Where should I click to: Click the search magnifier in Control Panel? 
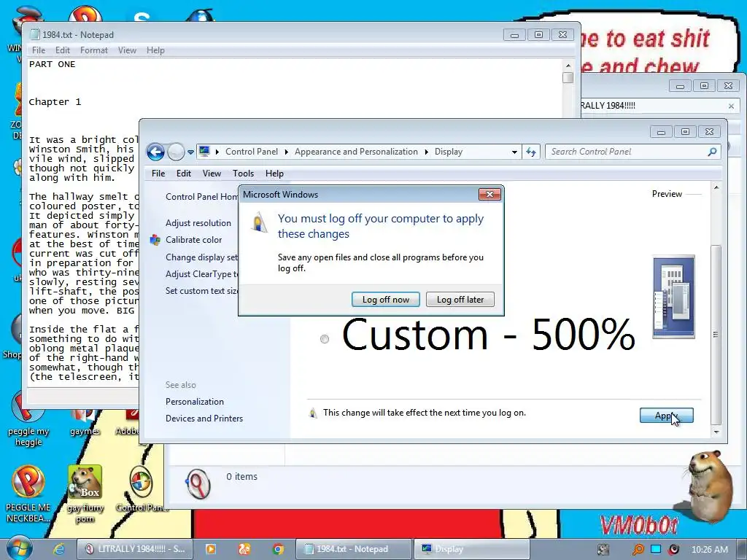coord(712,152)
